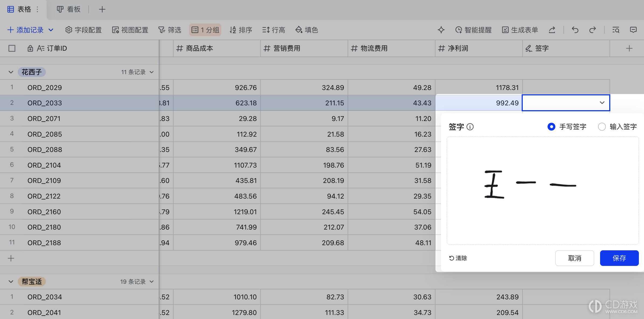The width and height of the screenshot is (644, 319).
Task: Open the 11 条记录 statistics dropdown
Action: pos(137,72)
